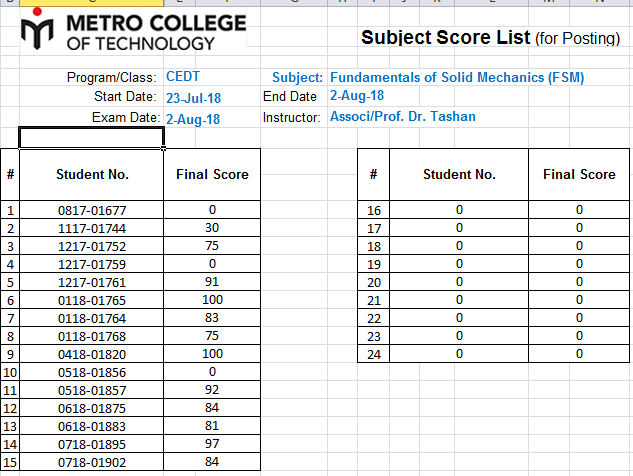633x476 pixels.
Task: Click final score 100 for student 0118-01765
Action: pos(212,300)
